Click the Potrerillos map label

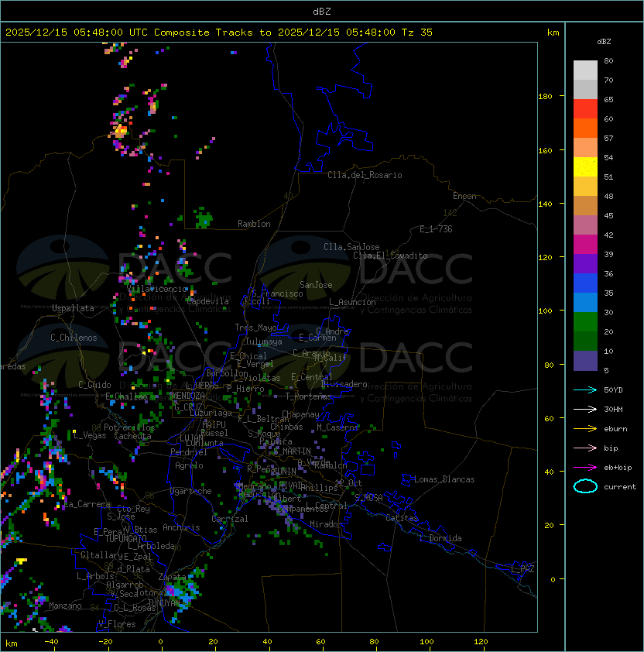129,427
